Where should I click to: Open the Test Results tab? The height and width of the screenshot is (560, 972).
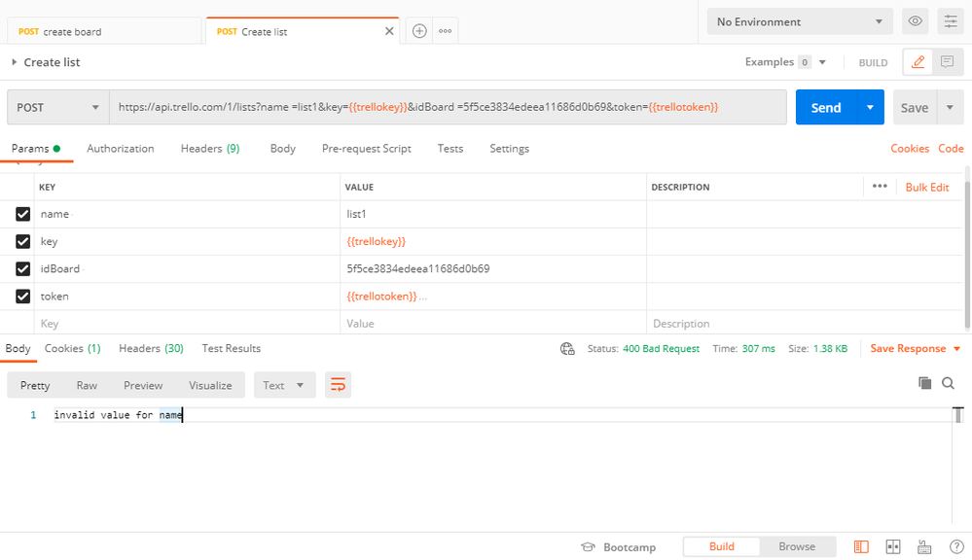(232, 349)
